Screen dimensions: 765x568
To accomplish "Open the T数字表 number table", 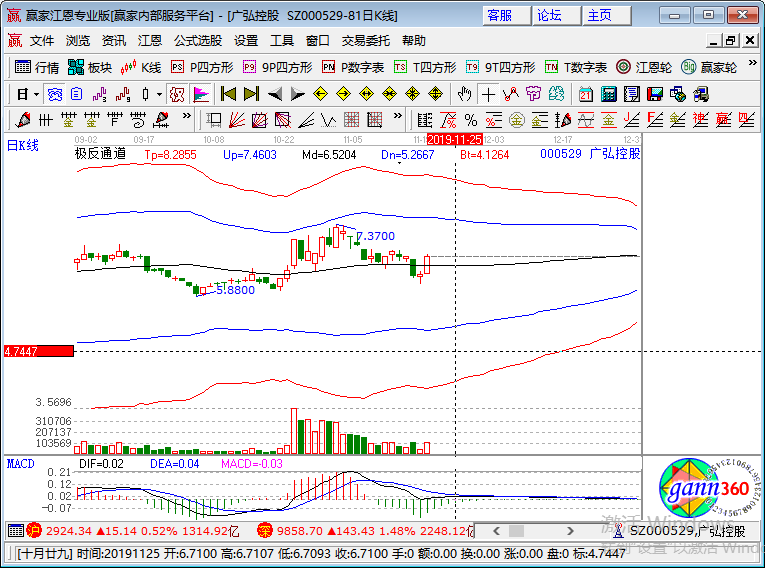I will click(x=576, y=67).
